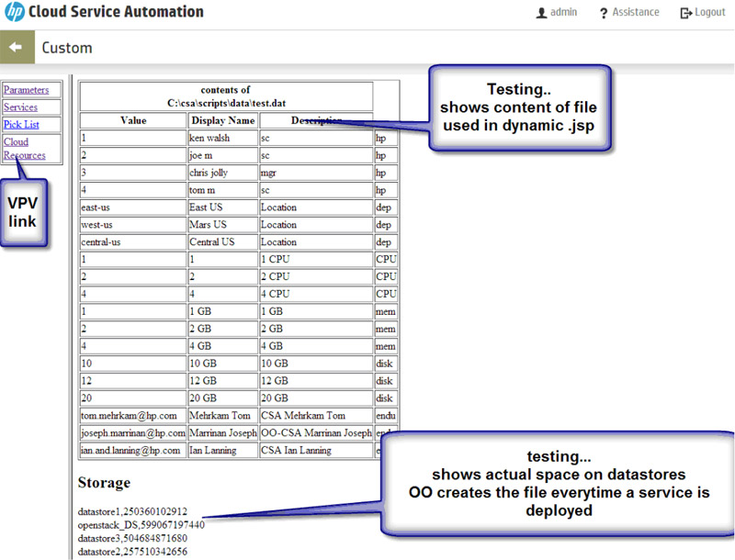Viewport: 735px width, 560px height.
Task: Select the 'Central US' cell
Action: [x=222, y=241]
